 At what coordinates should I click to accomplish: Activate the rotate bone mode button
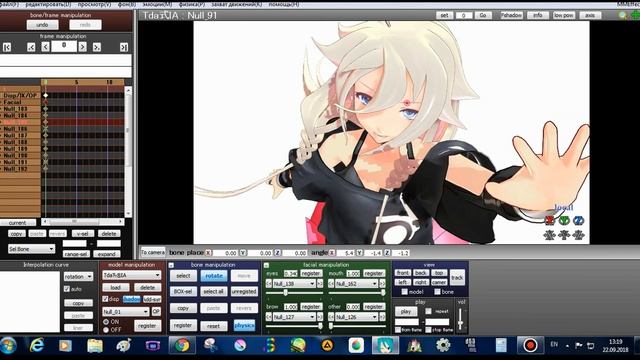tap(213, 276)
